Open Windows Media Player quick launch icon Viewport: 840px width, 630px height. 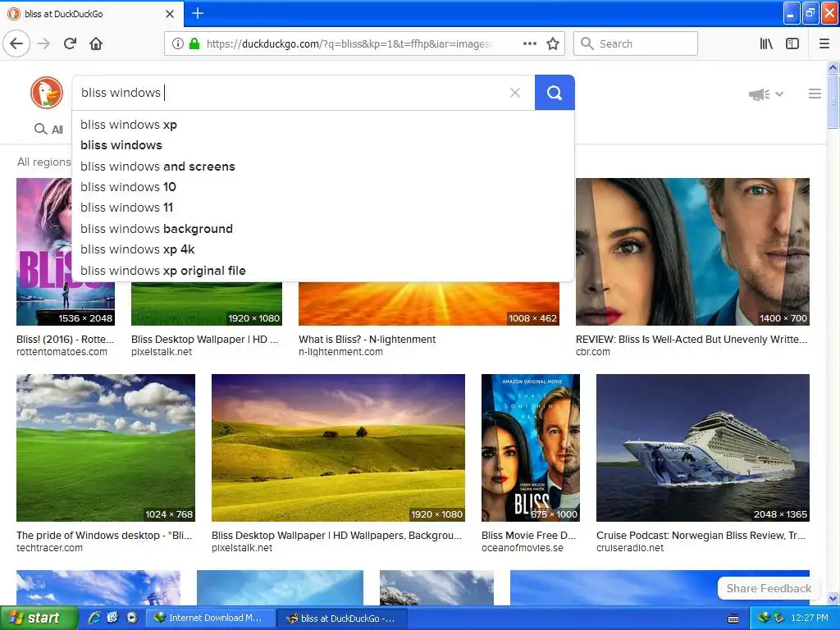[x=132, y=618]
